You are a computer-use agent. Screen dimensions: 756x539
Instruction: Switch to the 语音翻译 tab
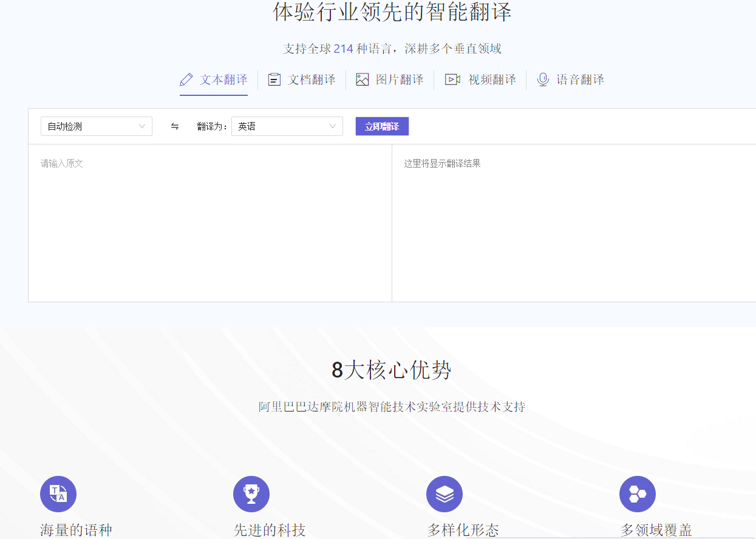[580, 80]
